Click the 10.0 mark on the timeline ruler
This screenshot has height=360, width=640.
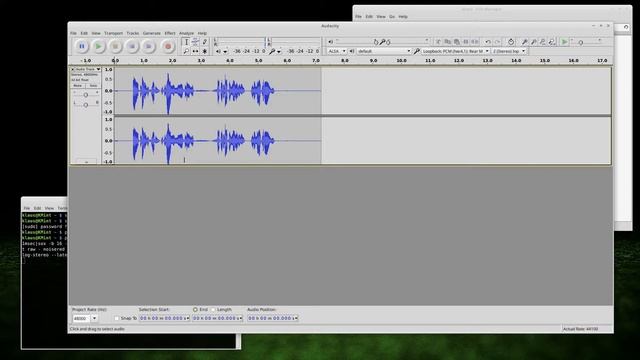[402, 60]
